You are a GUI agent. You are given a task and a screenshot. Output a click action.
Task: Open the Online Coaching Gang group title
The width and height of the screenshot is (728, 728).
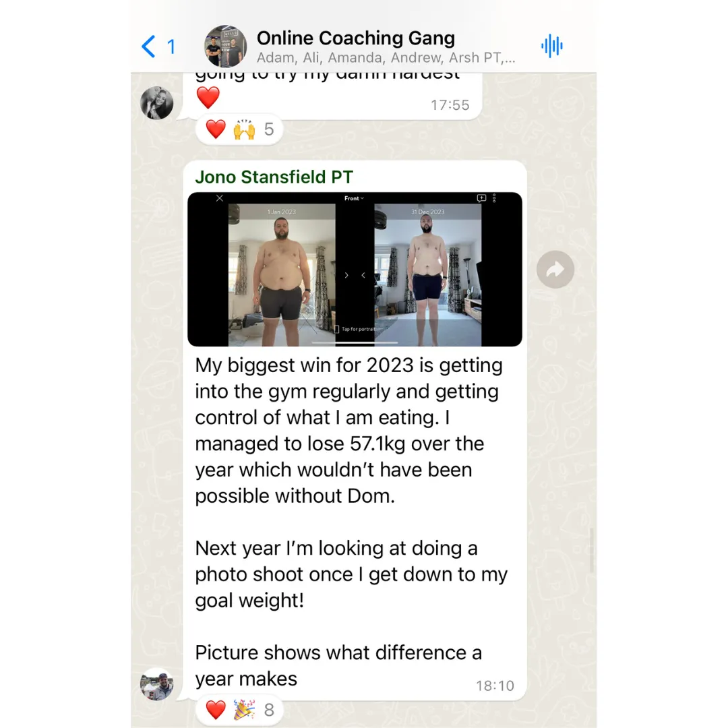click(356, 38)
